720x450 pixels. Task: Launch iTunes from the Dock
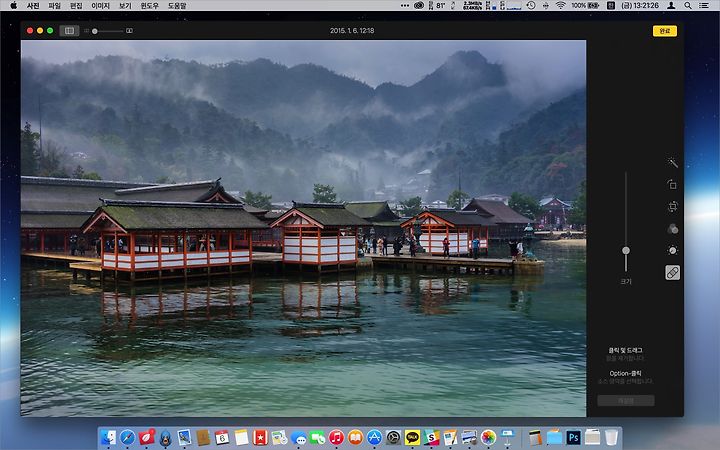tap(336, 437)
